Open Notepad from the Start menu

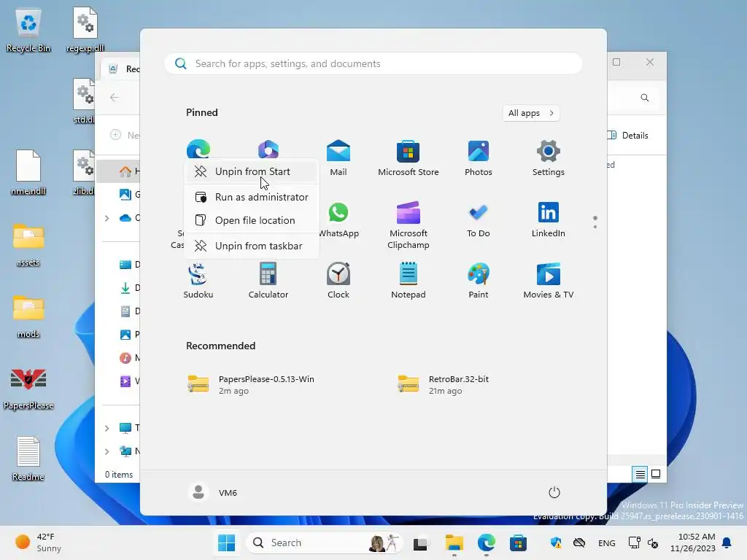click(409, 281)
